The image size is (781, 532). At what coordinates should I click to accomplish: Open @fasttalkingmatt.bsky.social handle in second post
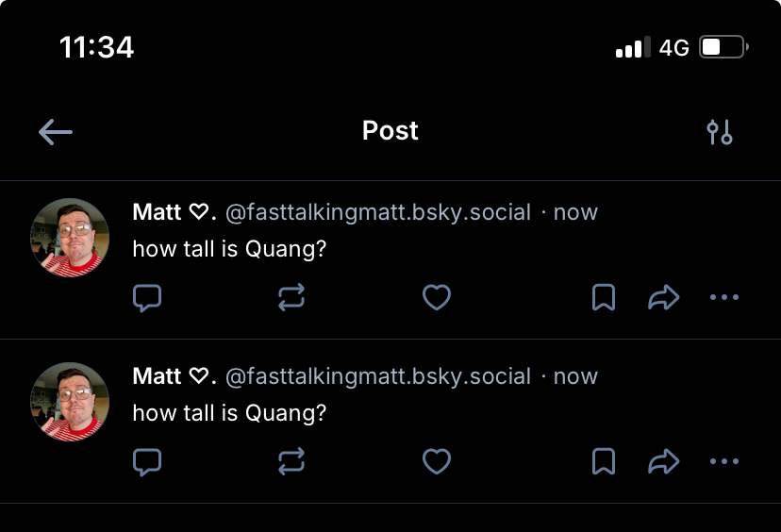[378, 376]
